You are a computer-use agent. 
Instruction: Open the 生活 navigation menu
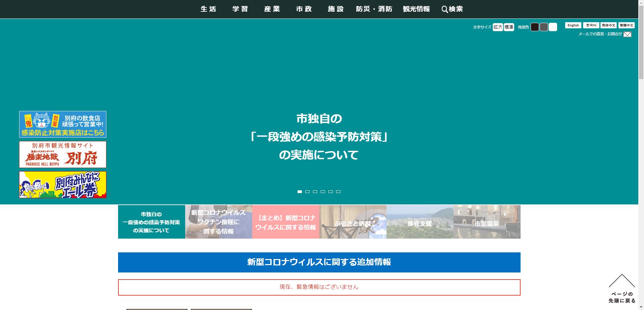tap(208, 9)
